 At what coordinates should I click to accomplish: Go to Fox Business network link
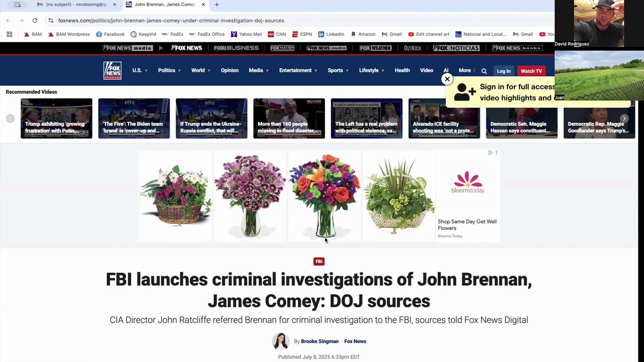(x=236, y=48)
